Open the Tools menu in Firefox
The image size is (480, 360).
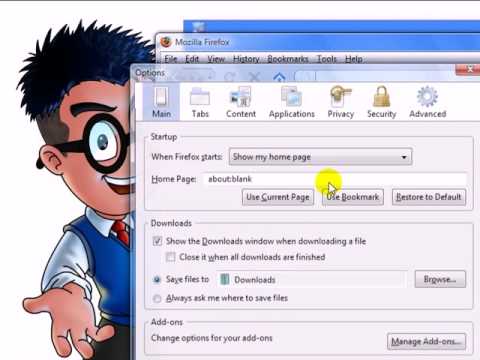[326, 59]
